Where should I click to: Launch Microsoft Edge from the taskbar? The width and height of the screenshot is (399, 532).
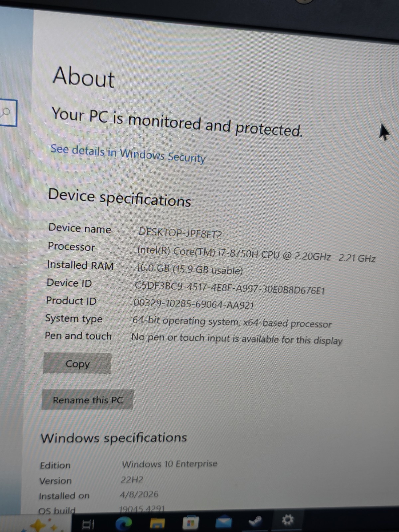tap(124, 524)
